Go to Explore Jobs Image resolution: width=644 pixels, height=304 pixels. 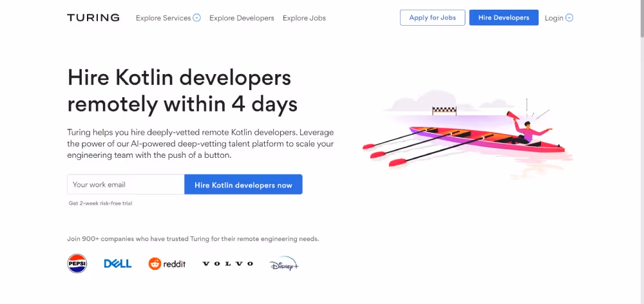305,18
